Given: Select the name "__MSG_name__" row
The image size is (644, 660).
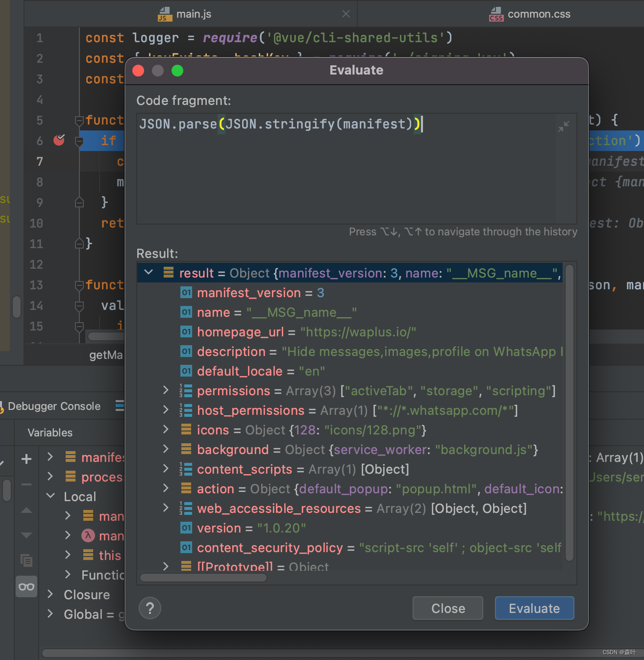Looking at the screenshot, I should pos(350,312).
